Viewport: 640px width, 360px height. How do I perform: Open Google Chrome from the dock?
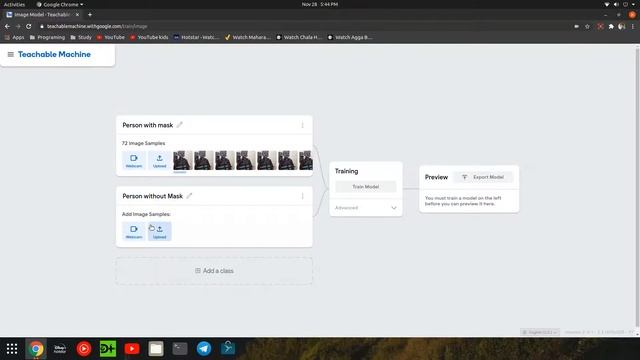36,349
